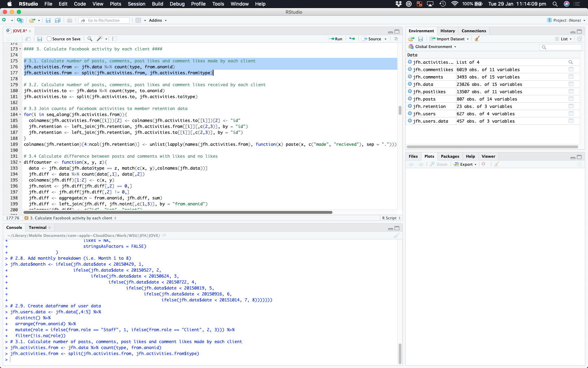
Task: Collapse the code section fold at line 173
Action: tap(20, 49)
